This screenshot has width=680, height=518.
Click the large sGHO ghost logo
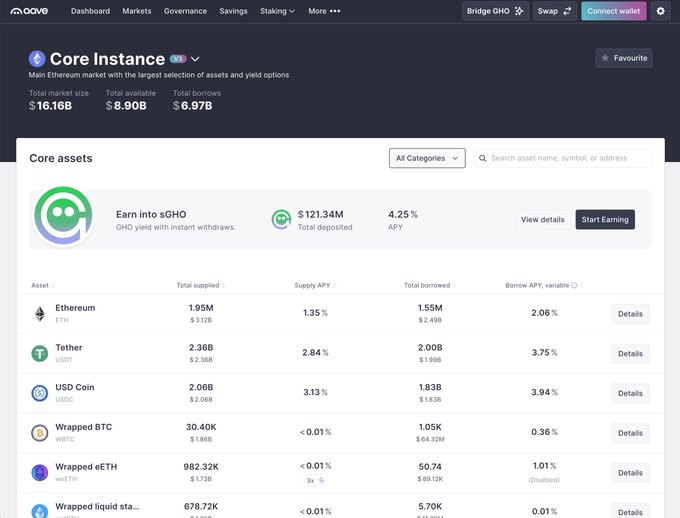click(x=63, y=216)
